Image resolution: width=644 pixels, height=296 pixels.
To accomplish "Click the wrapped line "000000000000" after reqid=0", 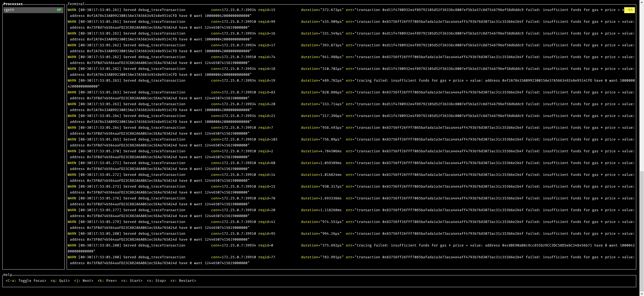I will tap(82, 251).
